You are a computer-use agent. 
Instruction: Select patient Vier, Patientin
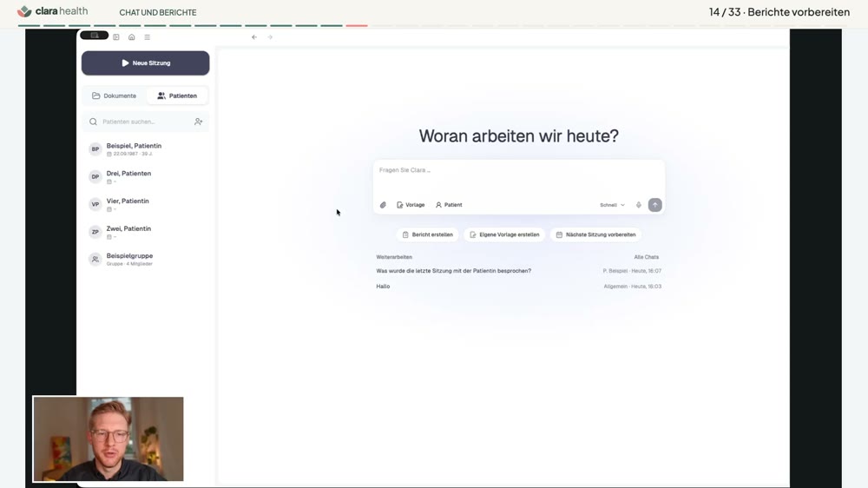146,204
